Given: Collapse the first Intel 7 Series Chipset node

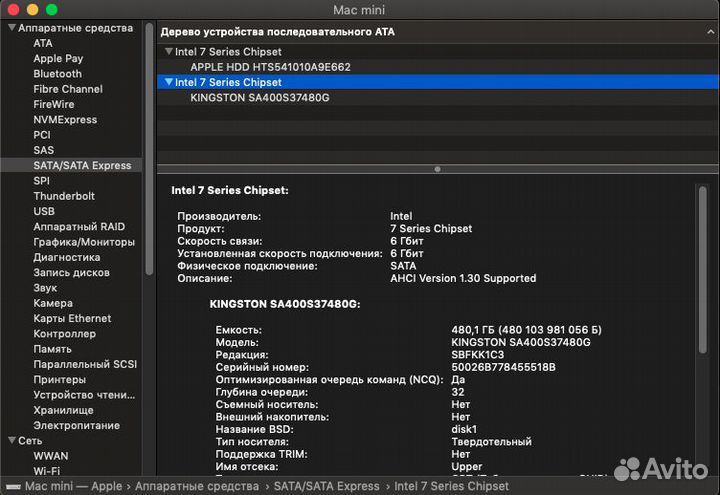Looking at the screenshot, I should click(169, 51).
